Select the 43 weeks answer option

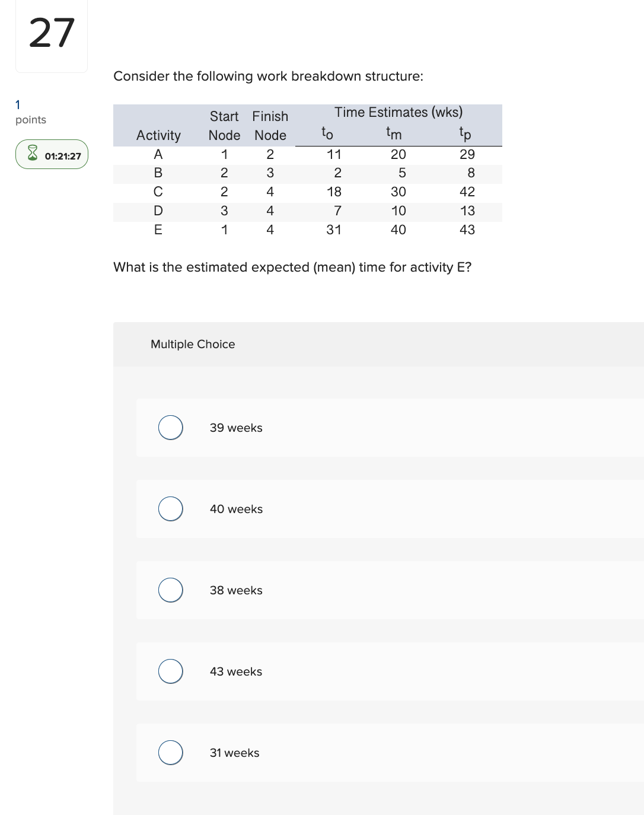(170, 671)
